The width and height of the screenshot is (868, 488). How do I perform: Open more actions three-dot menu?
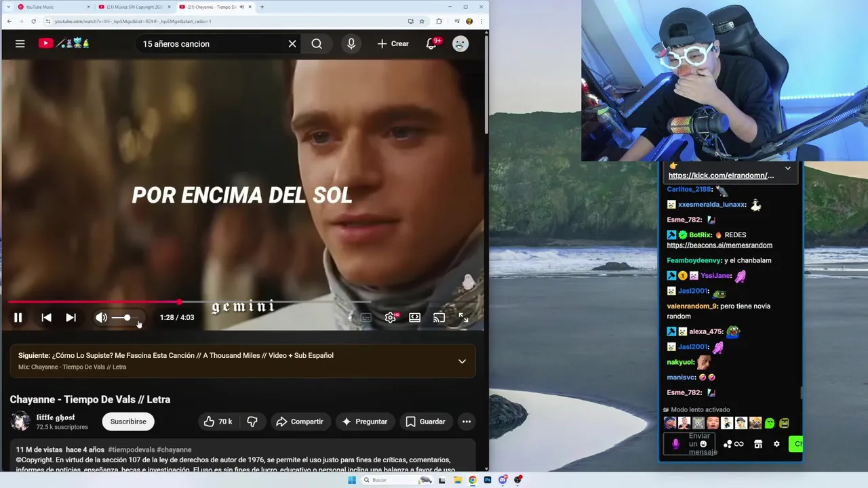pyautogui.click(x=467, y=422)
